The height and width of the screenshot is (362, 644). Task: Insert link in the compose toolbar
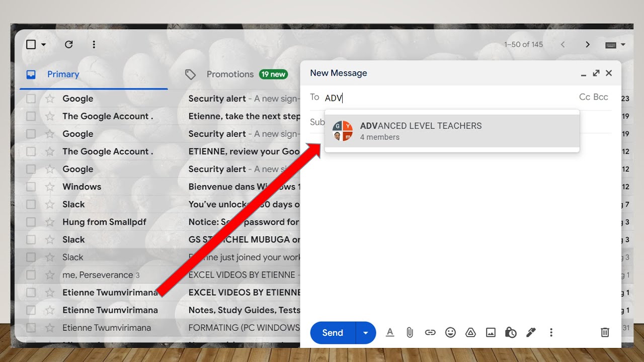click(x=430, y=332)
